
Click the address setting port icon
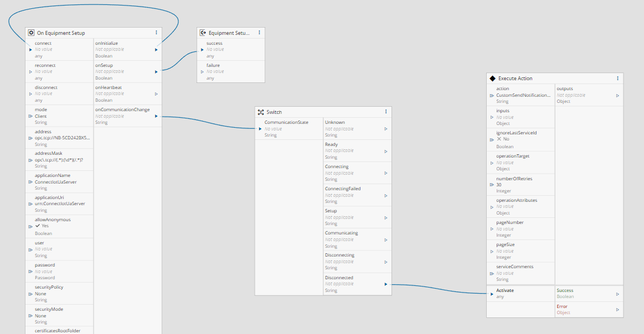click(30, 138)
